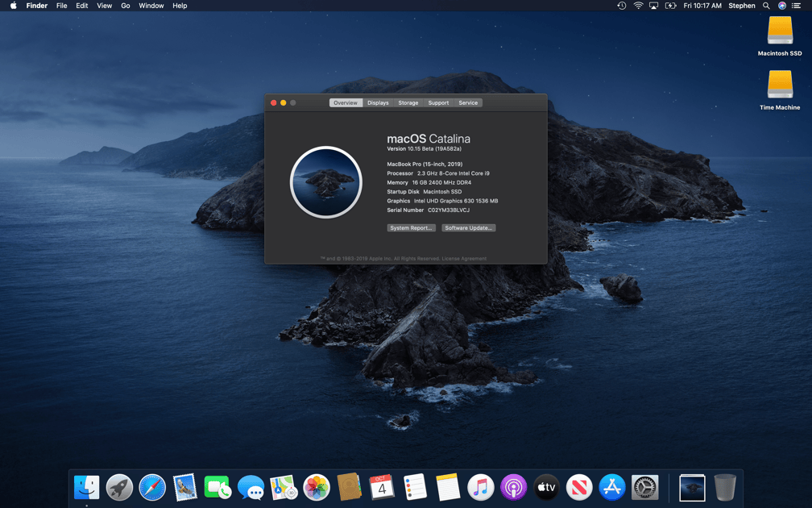Click the System Report... button
The width and height of the screenshot is (812, 508).
[x=411, y=228]
